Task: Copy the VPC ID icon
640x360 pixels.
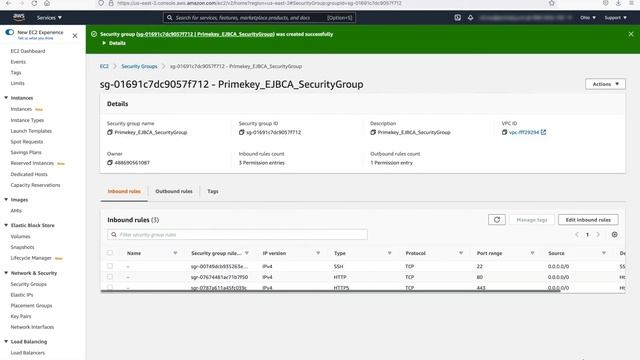Action: [x=504, y=132]
